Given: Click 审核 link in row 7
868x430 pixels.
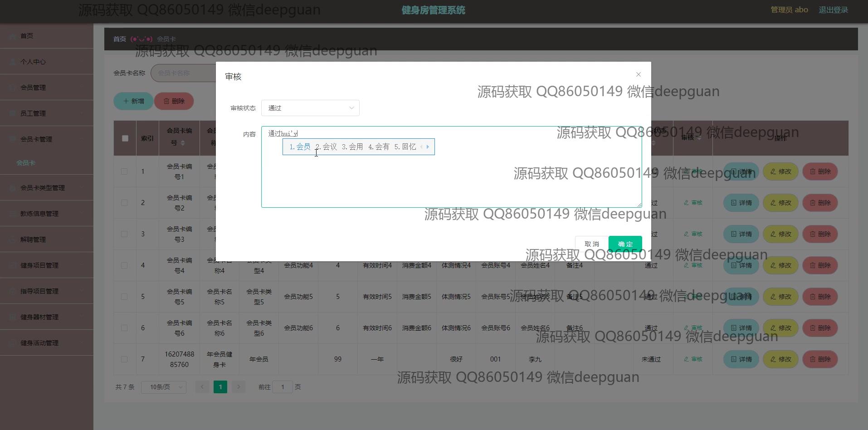Looking at the screenshot, I should [x=693, y=359].
